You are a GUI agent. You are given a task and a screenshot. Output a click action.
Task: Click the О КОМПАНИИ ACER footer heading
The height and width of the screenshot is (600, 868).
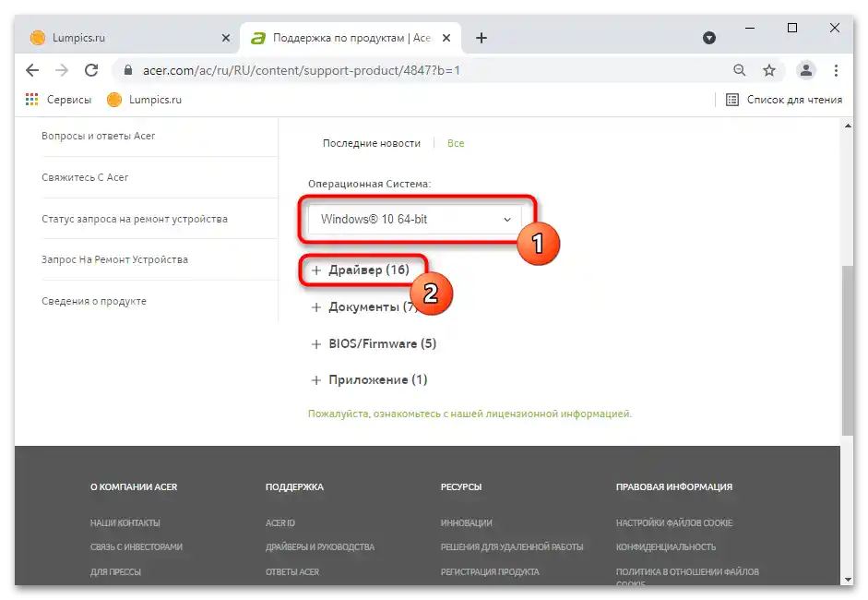click(x=134, y=487)
